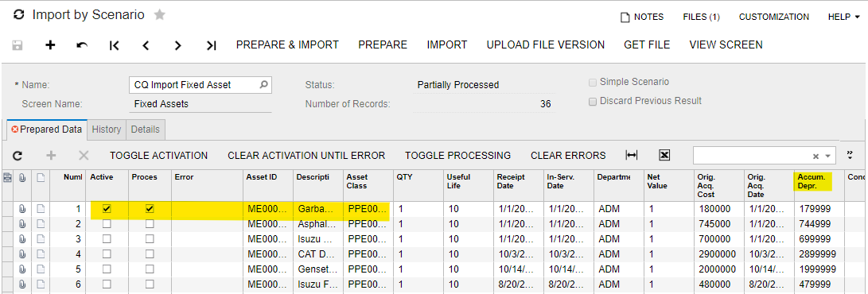Go to the last record in the toolbar
Viewport: 868px width, 294px height.
[x=211, y=45]
